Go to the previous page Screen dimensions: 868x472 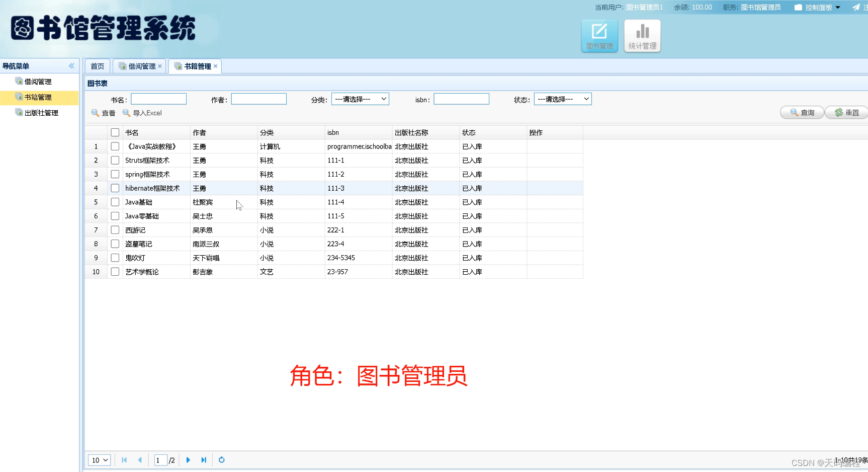tap(140, 460)
